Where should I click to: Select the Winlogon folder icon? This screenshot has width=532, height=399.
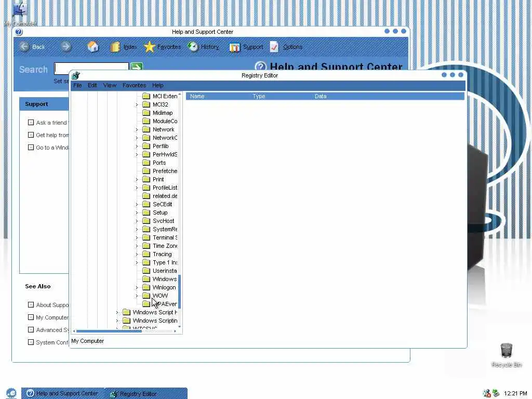pos(146,287)
